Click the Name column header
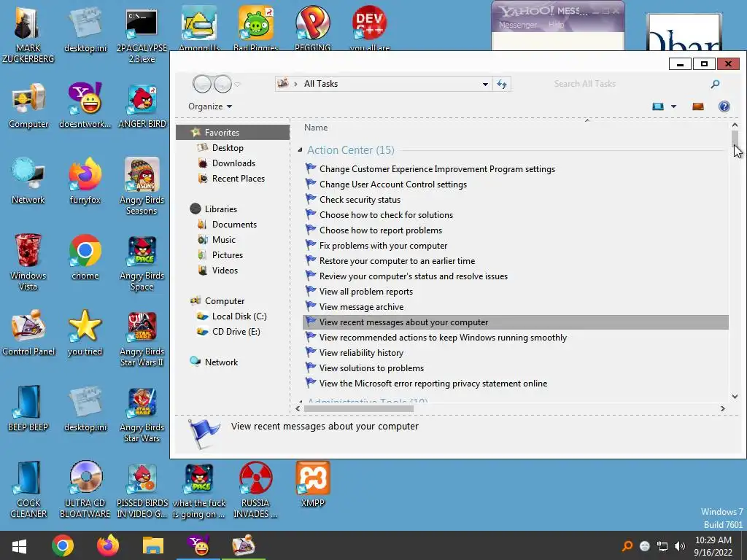Image resolution: width=747 pixels, height=560 pixels. 316,128
